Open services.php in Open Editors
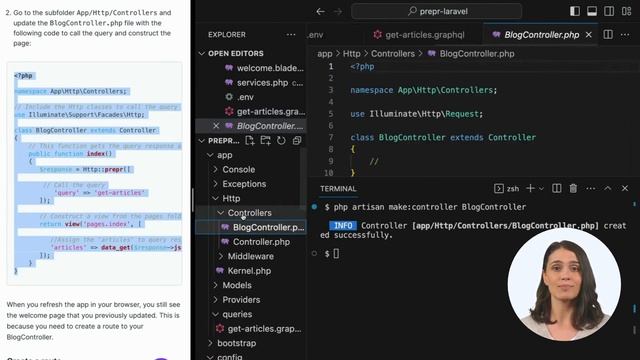Viewport: 640px width, 360px height. click(x=264, y=82)
